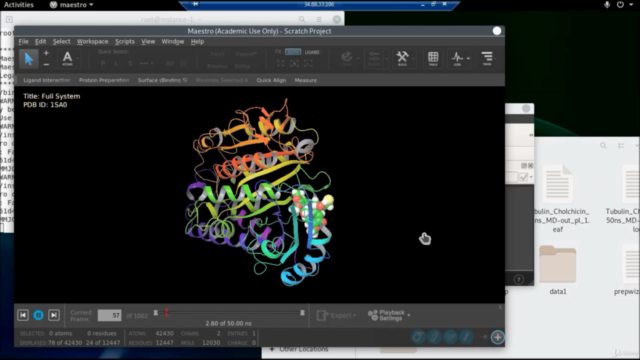Click Quick Select L for ligand

coord(116,63)
